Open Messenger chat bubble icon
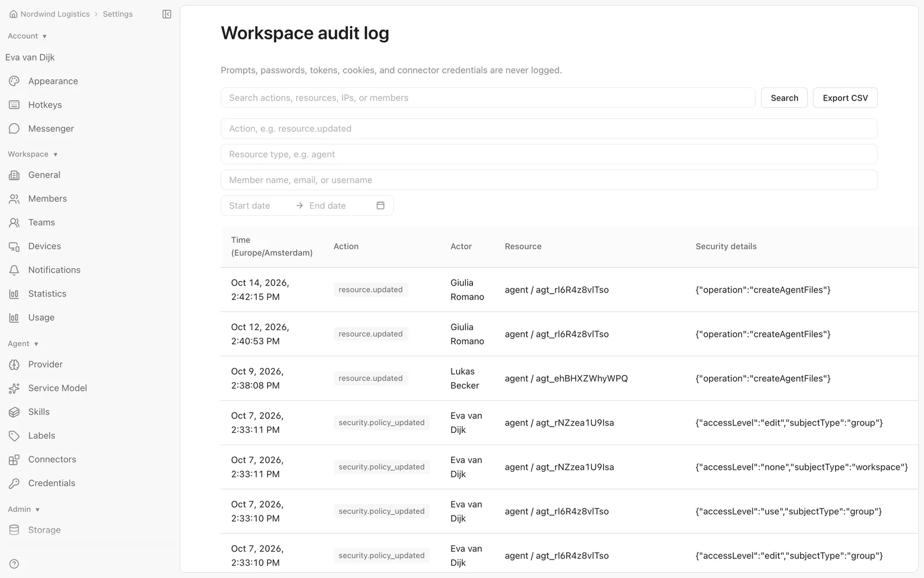 [x=14, y=128]
